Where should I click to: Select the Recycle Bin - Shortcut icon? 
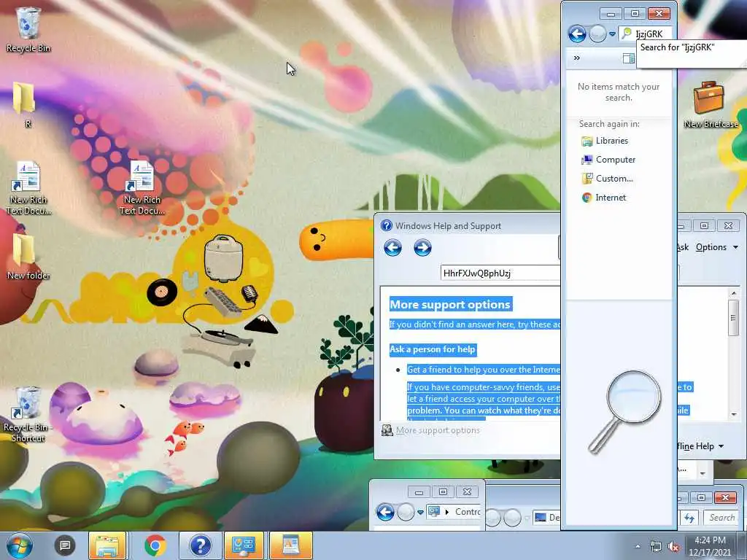click(28, 414)
